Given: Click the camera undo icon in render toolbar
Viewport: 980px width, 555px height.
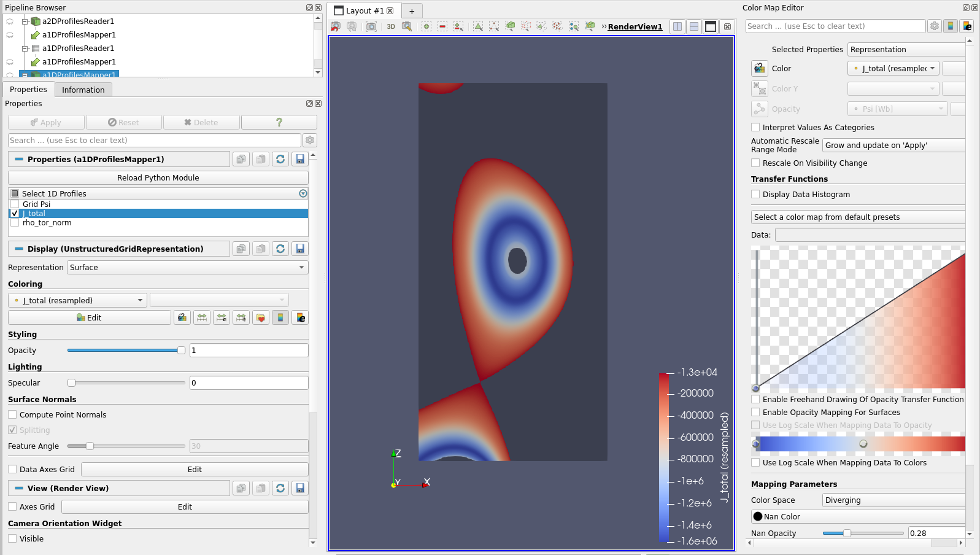Looking at the screenshot, I should (x=336, y=26).
